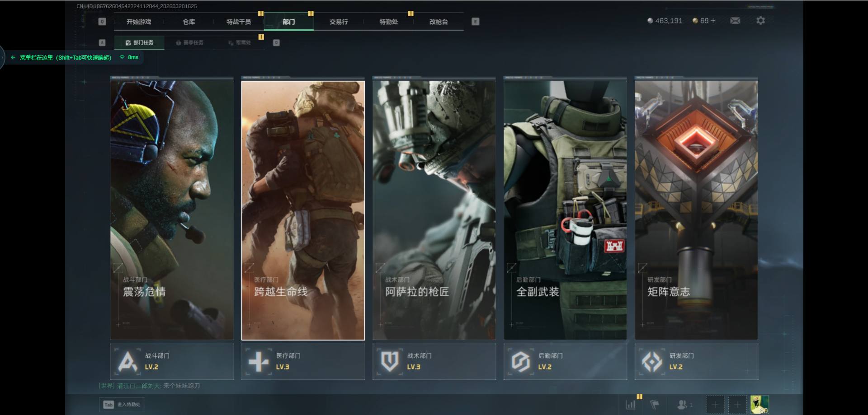Go to the 特战干员 tab
The height and width of the screenshot is (415, 868).
click(x=239, y=22)
